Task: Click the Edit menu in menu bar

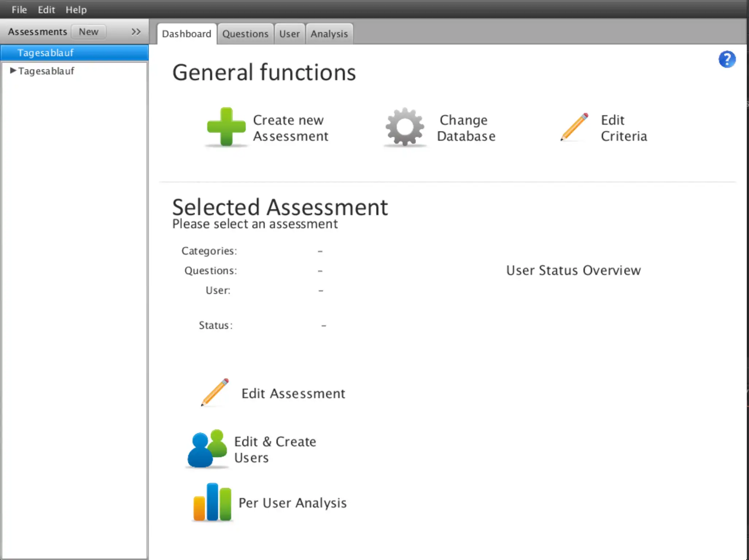Action: [x=46, y=9]
